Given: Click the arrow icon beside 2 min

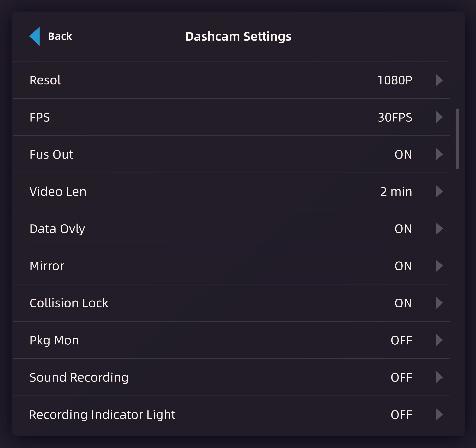Looking at the screenshot, I should 439,191.
